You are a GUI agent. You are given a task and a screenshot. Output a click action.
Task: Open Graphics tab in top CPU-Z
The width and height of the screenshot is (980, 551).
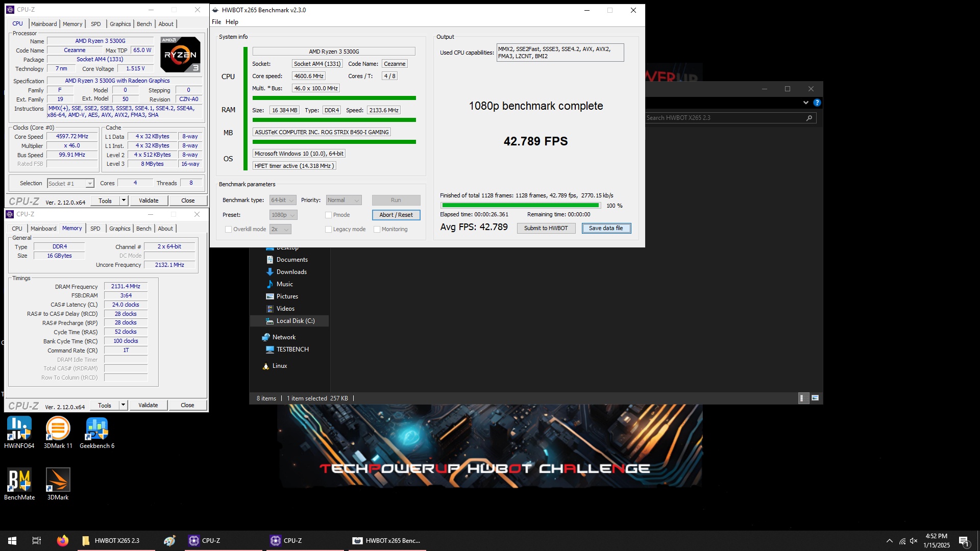(120, 24)
